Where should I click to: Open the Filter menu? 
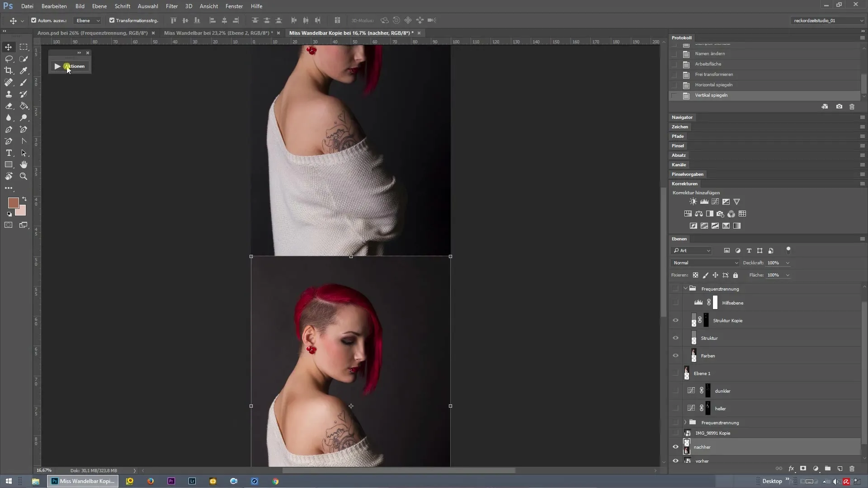172,6
